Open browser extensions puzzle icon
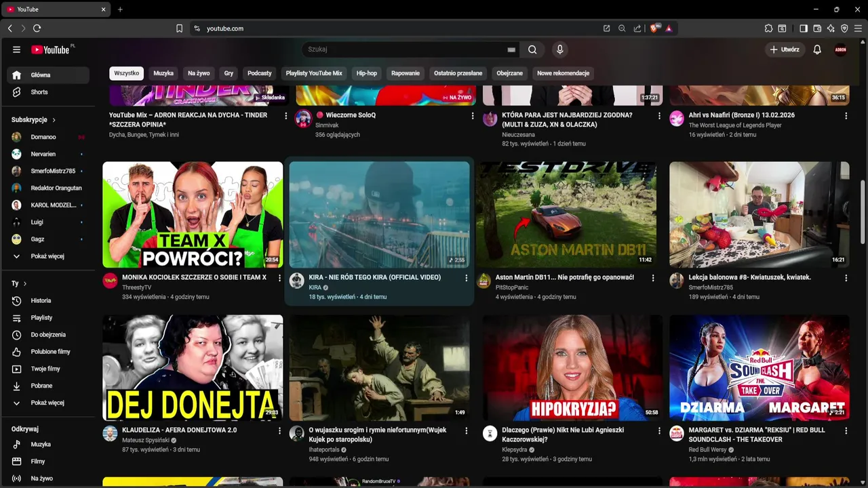This screenshot has width=868, height=488. pos(768,28)
